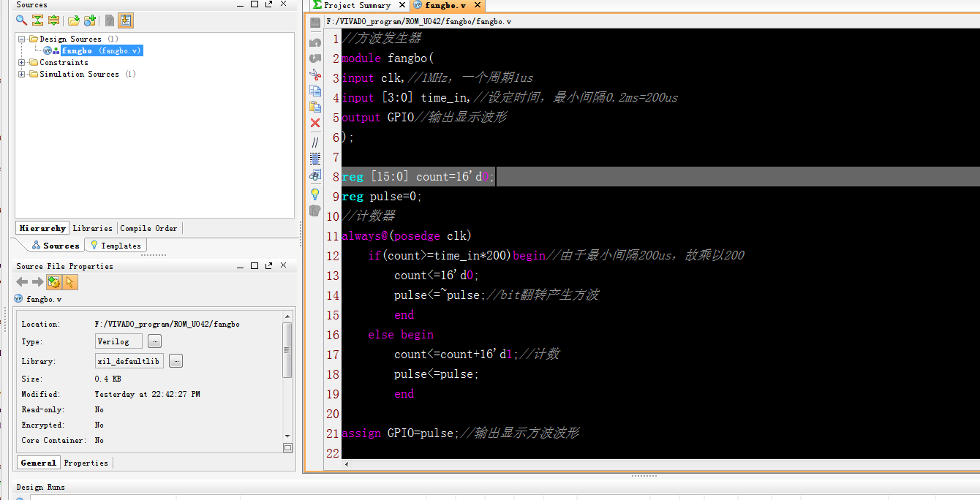Click the Expand All icon in Sources panel
This screenshot has width=980, height=500.
point(53,20)
